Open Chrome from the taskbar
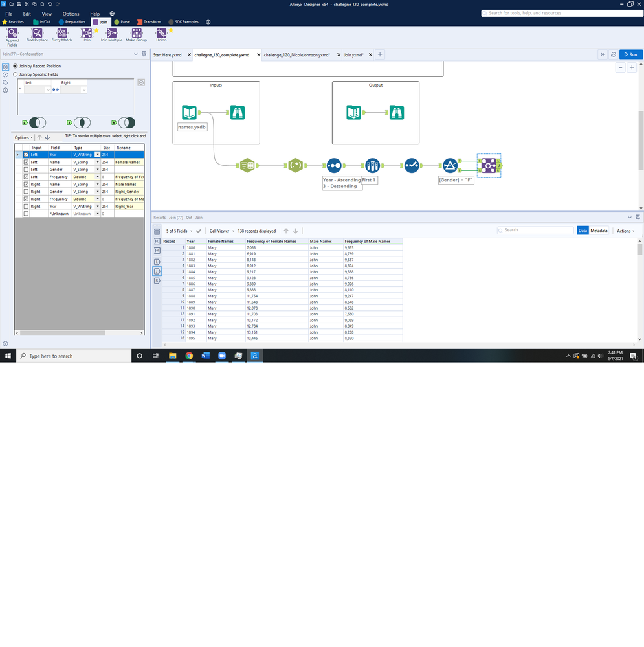This screenshot has height=647, width=644. 189,356
